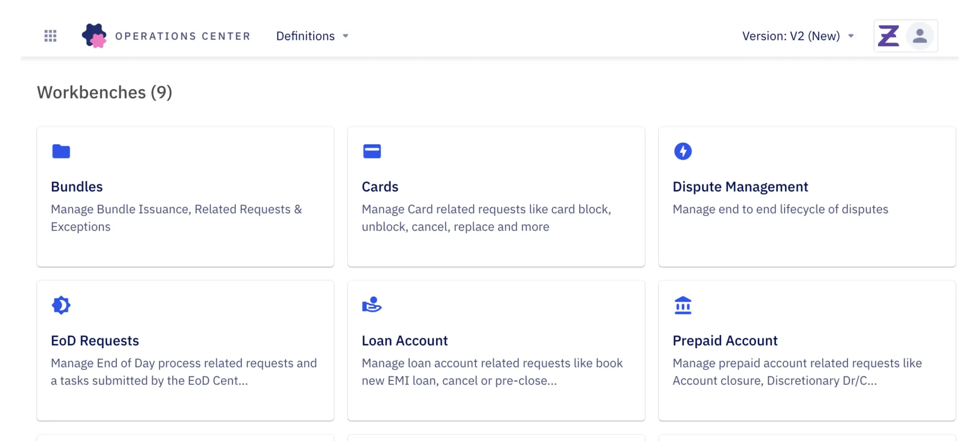Image resolution: width=980 pixels, height=441 pixels.
Task: Open the Dispute Management workbench title
Action: pyautogui.click(x=740, y=187)
